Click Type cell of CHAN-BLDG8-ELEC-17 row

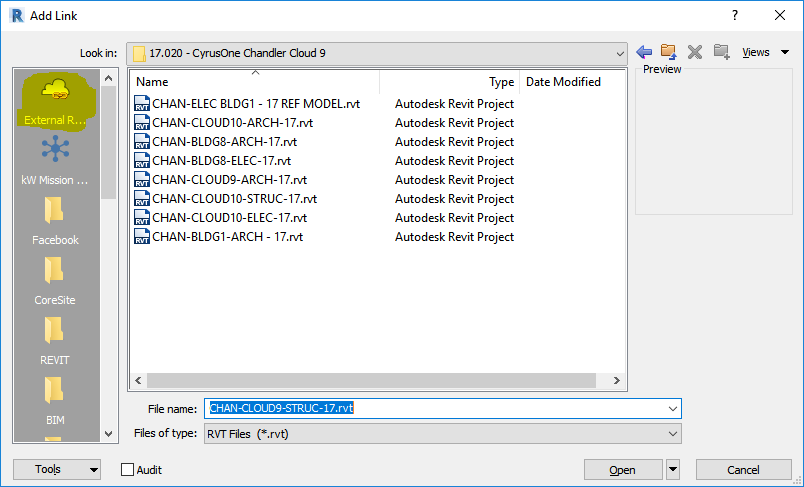tap(454, 160)
